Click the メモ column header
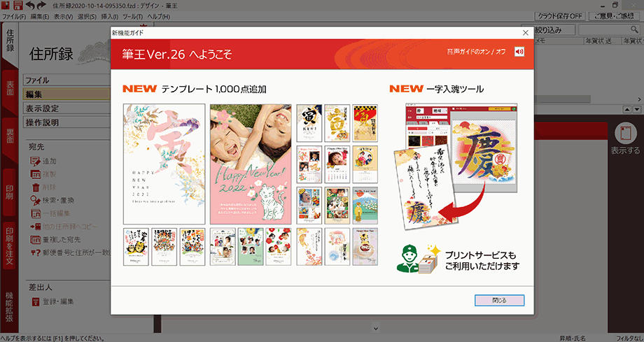 pos(558,41)
